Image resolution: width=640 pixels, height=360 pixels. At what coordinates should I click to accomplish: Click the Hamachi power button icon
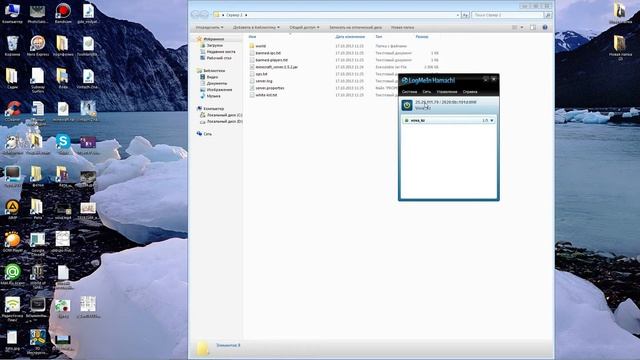407,105
